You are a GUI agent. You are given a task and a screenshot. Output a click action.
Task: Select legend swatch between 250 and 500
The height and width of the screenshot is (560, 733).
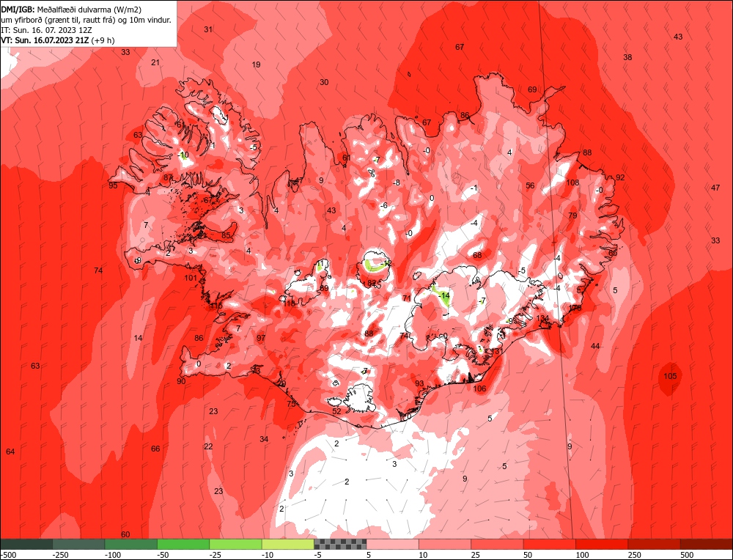tap(655, 544)
